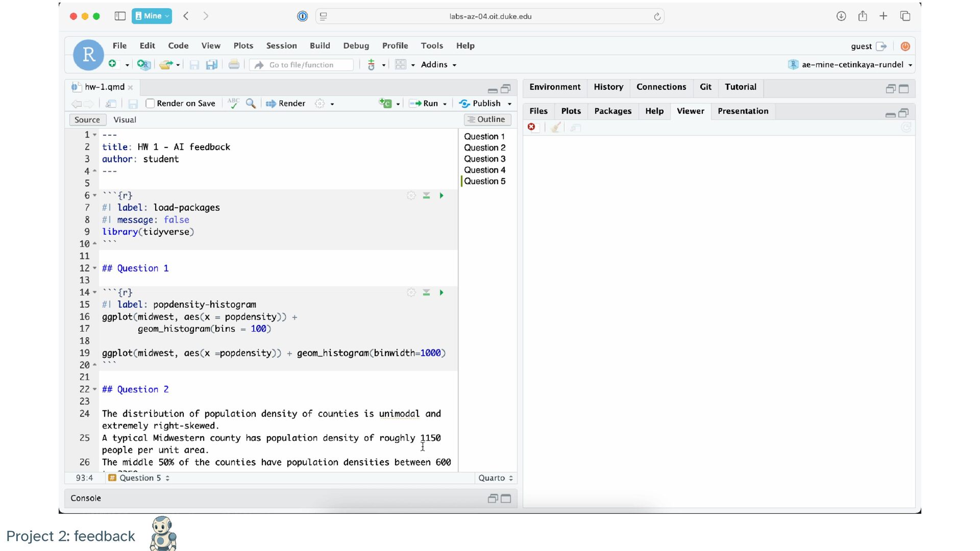Run all chunks above the popdensity-histogram chunk

426,293
